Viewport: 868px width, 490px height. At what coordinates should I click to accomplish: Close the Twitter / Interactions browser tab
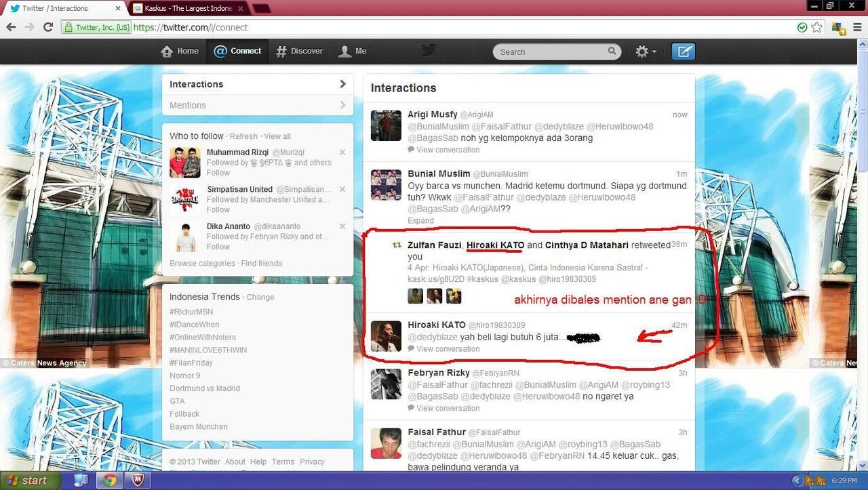click(x=117, y=8)
